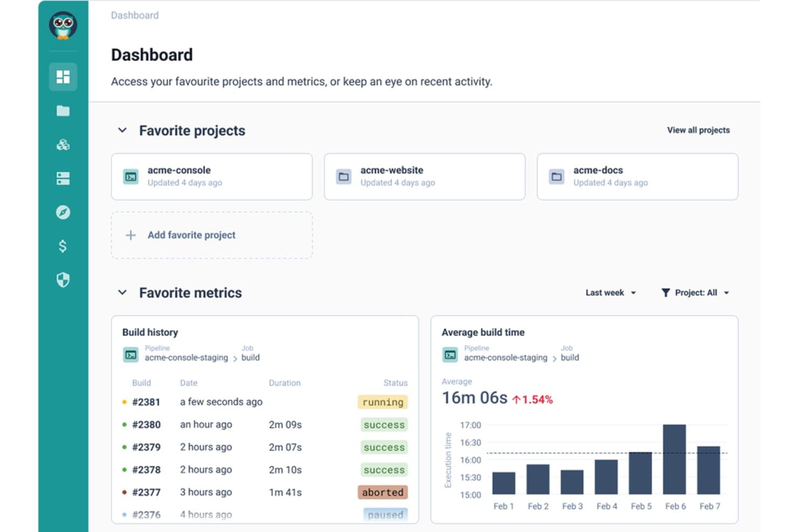Viewport: 798px width, 532px height.
Task: Open build #2381
Action: 146,402
